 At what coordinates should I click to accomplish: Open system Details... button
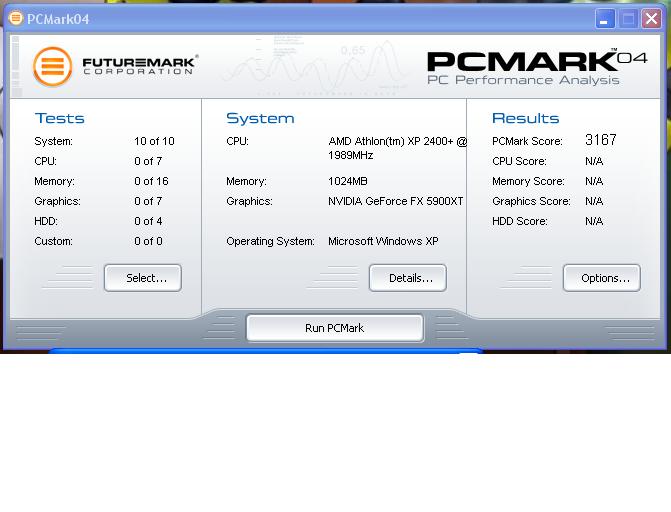(x=408, y=278)
